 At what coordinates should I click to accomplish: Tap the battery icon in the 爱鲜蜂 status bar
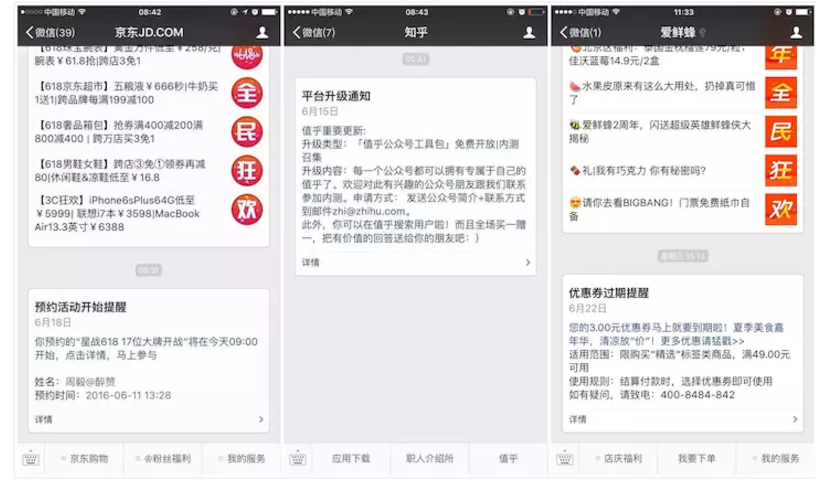tap(803, 11)
